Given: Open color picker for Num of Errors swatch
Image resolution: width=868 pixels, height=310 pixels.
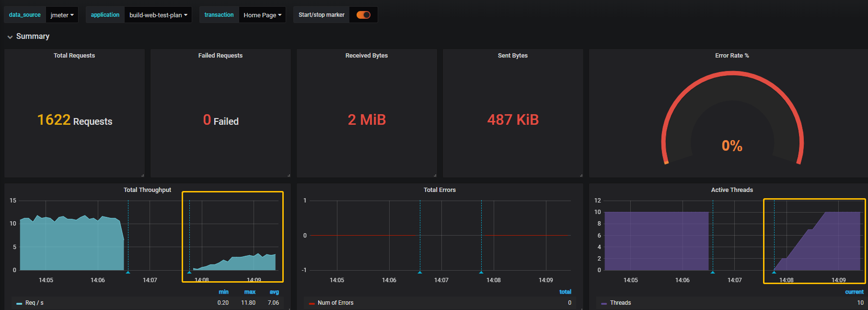Looking at the screenshot, I should coord(312,303).
